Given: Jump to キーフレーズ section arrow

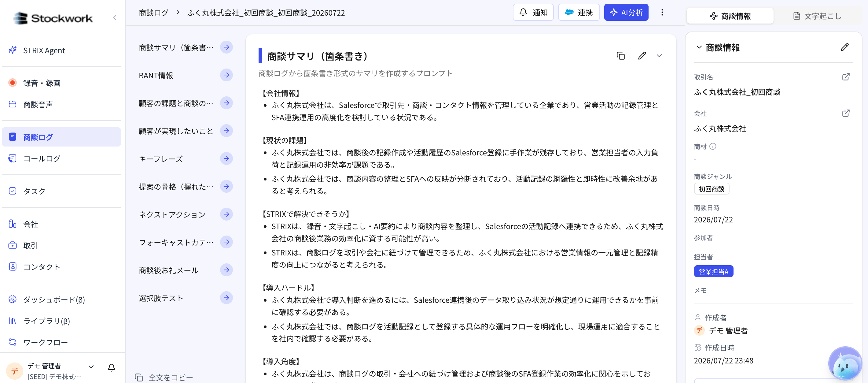Looking at the screenshot, I should 226,158.
